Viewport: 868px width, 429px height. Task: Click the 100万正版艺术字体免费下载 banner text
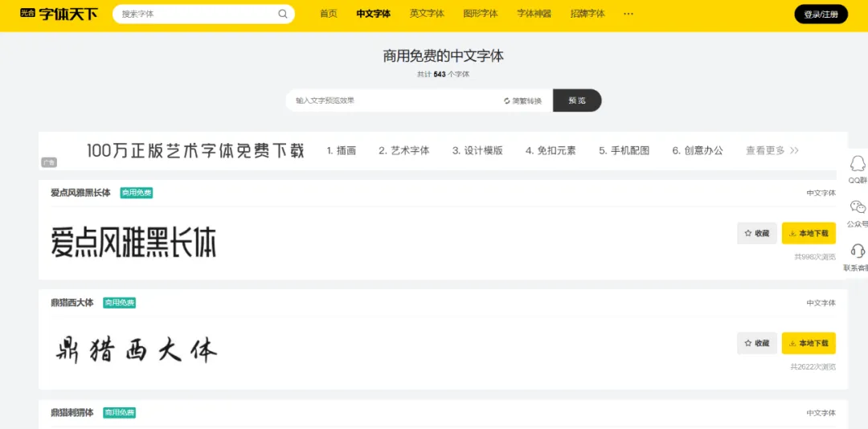(x=195, y=150)
